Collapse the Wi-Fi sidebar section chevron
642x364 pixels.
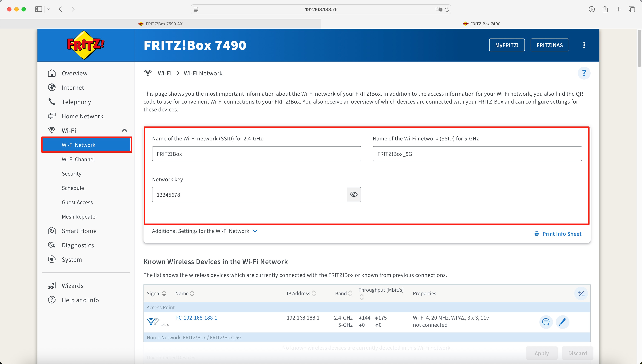coord(124,130)
